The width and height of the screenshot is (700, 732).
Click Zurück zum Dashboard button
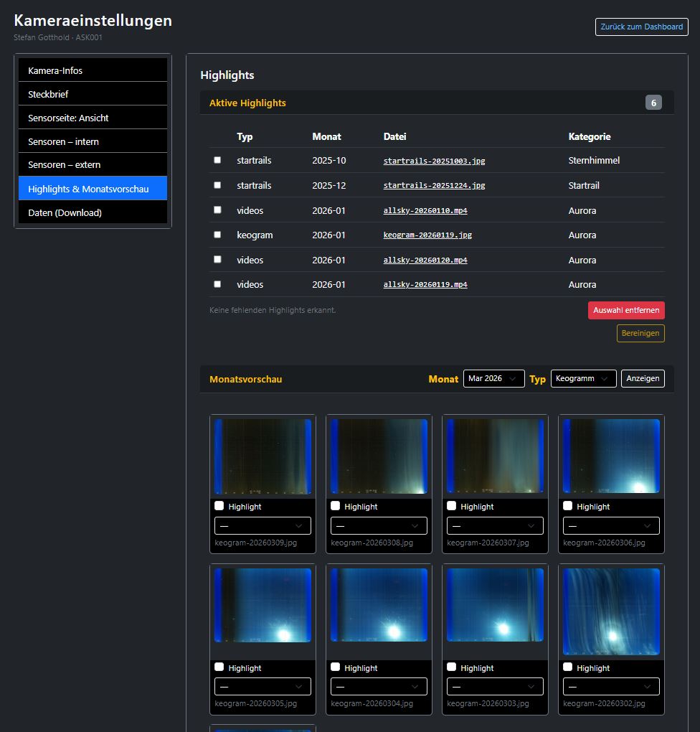[641, 27]
